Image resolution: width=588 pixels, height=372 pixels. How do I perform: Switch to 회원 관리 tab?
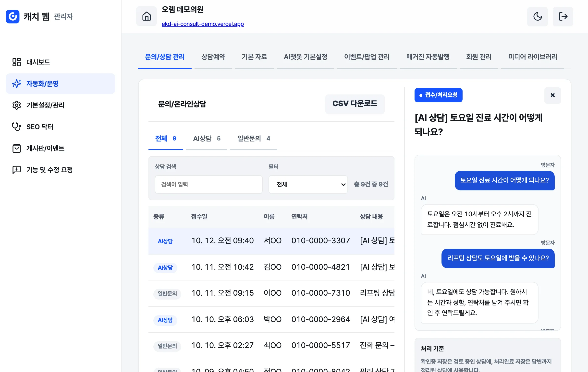tap(479, 57)
